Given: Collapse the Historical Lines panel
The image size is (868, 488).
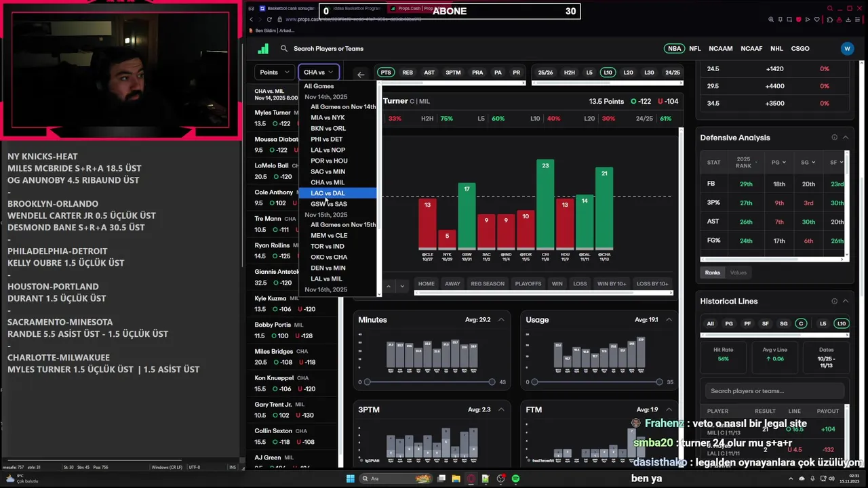Looking at the screenshot, I should pyautogui.click(x=846, y=302).
